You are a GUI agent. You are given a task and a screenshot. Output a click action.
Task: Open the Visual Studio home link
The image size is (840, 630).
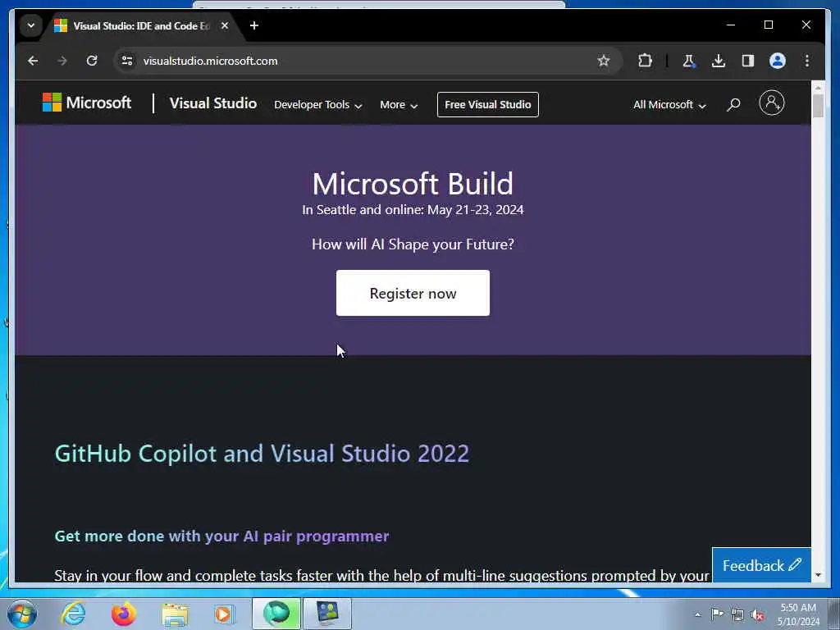pos(213,103)
